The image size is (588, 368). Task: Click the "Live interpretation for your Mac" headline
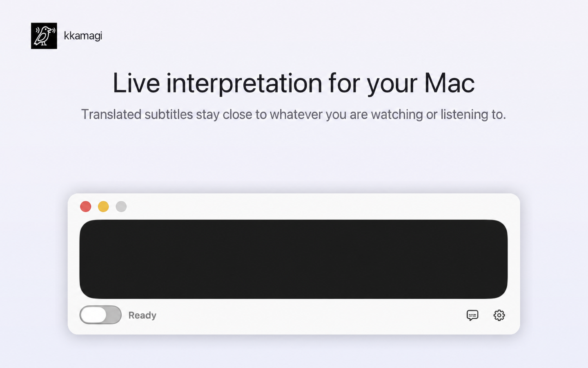coord(294,83)
